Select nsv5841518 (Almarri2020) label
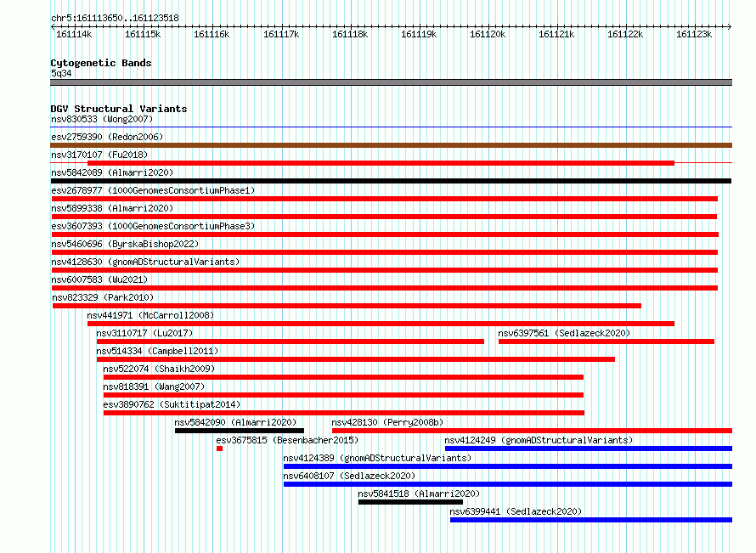This screenshot has height=553, width=756. (x=419, y=494)
